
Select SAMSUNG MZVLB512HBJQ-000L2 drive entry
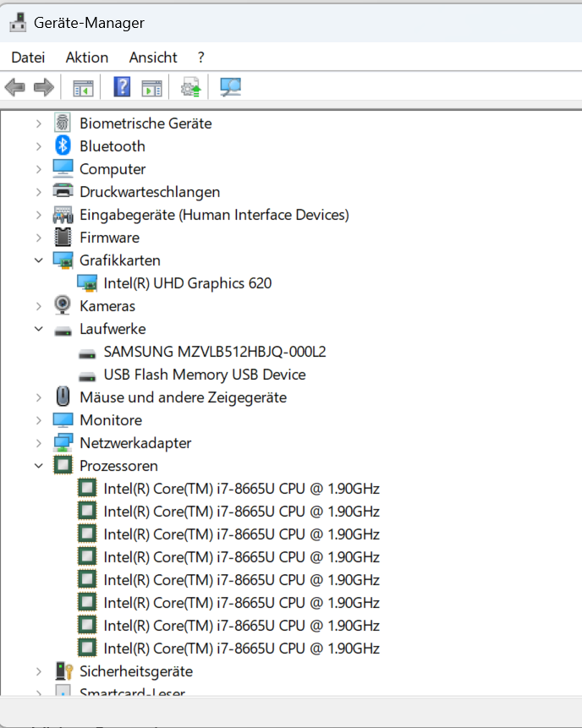point(215,352)
